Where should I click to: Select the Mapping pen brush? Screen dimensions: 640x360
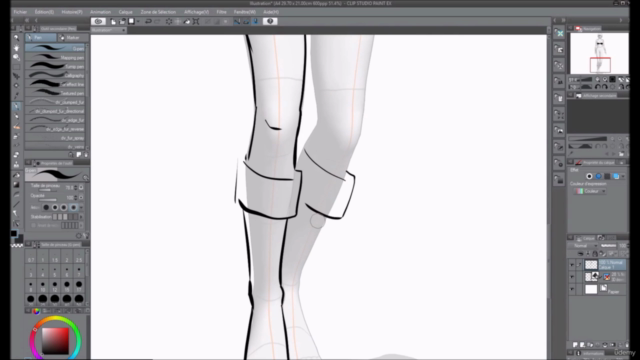point(55,58)
